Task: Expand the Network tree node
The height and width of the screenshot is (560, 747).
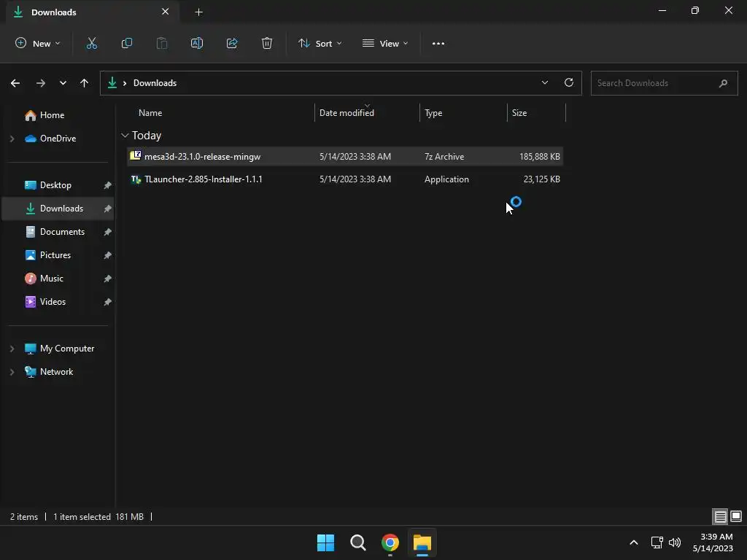Action: 12,372
